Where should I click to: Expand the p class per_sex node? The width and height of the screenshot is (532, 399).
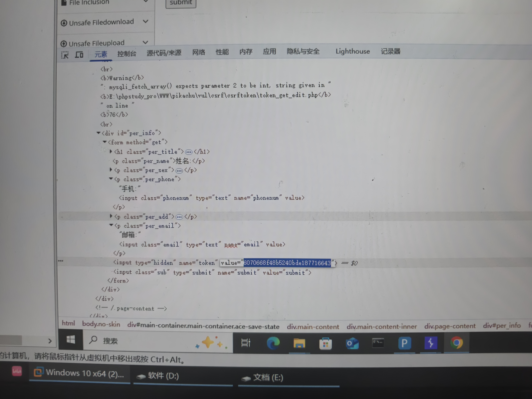tap(111, 170)
